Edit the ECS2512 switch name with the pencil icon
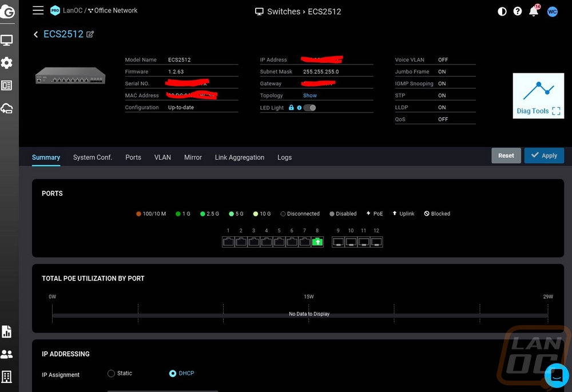 tap(90, 34)
